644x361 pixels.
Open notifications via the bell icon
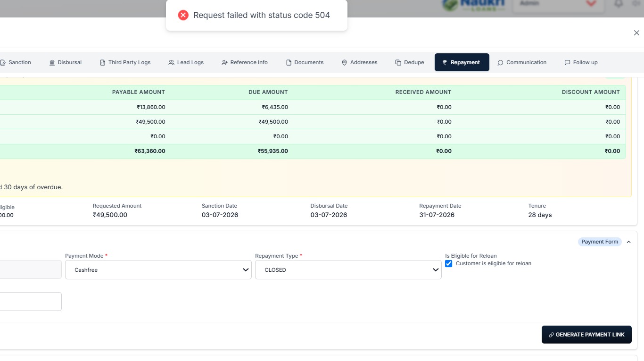pyautogui.click(x=619, y=3)
